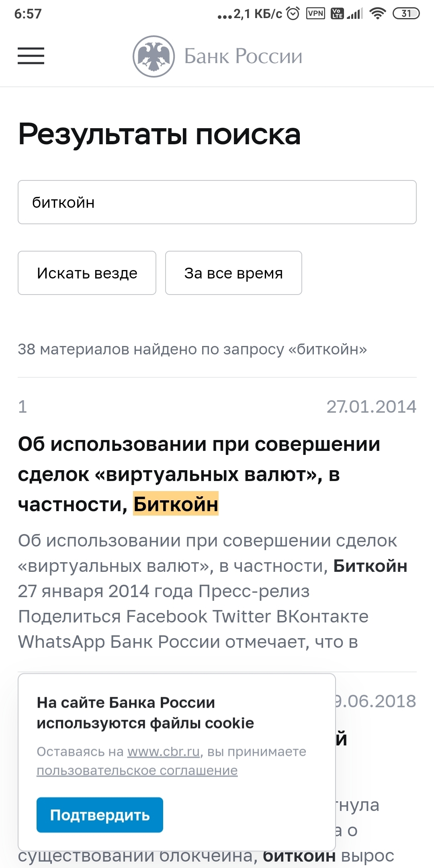Image resolution: width=434 pixels, height=868 pixels.
Task: Open the «пользовательское соглашение» link
Action: [137, 771]
